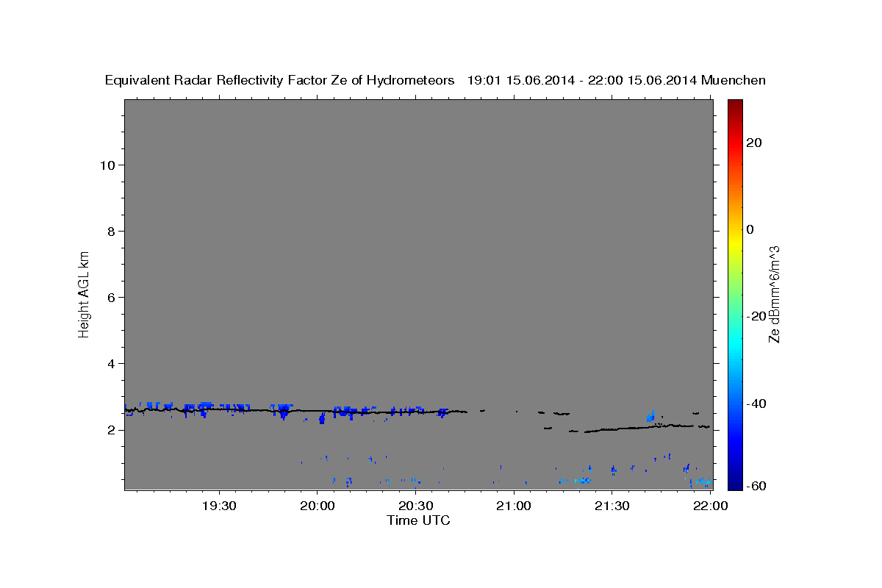Click the '22:00' time tick label
882x588 pixels.
[x=710, y=506]
